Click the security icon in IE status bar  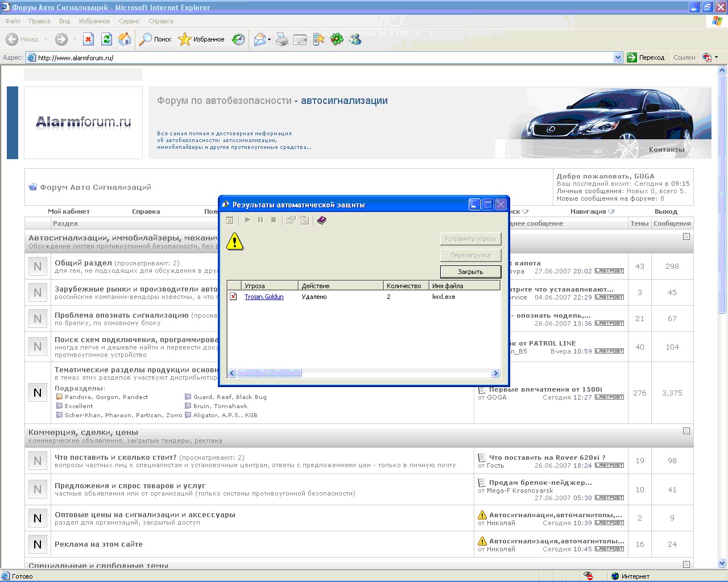[x=589, y=576]
